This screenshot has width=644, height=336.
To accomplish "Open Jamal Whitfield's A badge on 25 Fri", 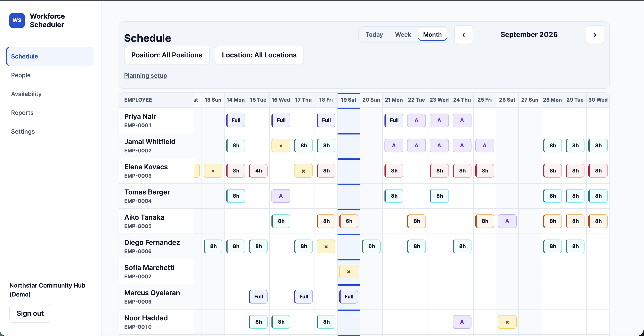I will 484,146.
